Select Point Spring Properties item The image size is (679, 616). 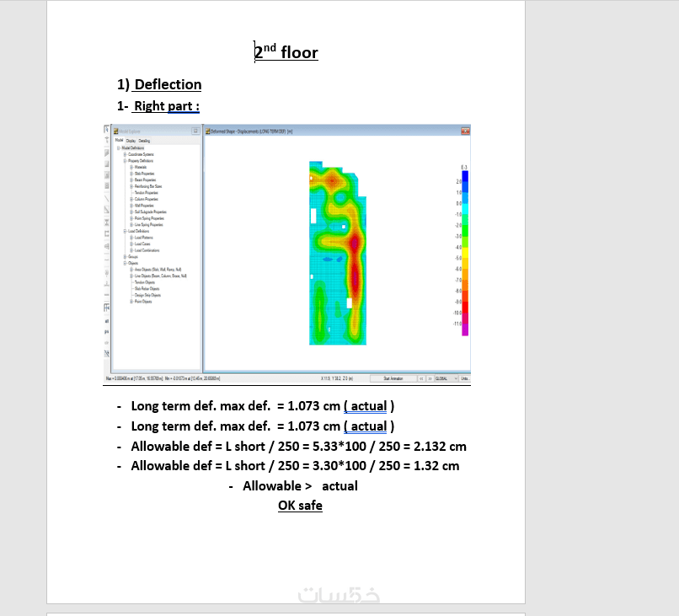coord(149,218)
